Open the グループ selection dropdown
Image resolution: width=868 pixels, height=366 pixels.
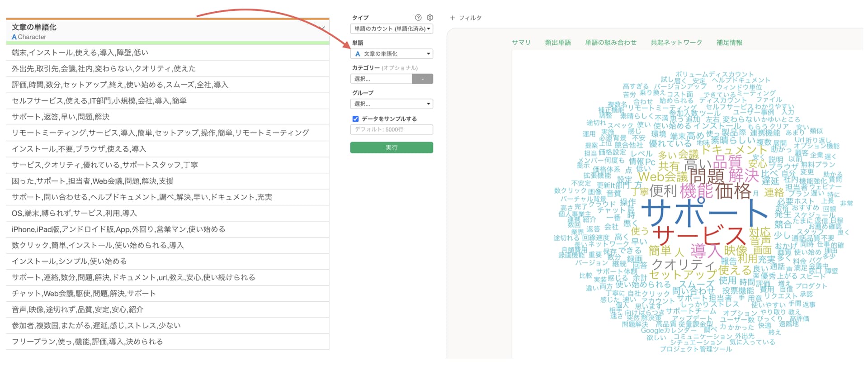[392, 104]
